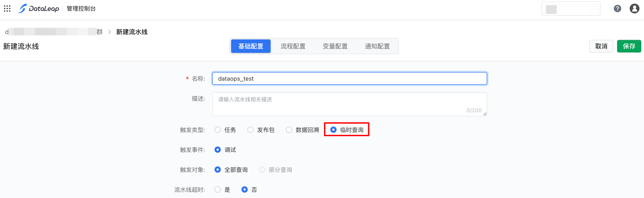This screenshot has height=198, width=644.
Task: Choose 全部查询 as trigger target
Action: 218,170
